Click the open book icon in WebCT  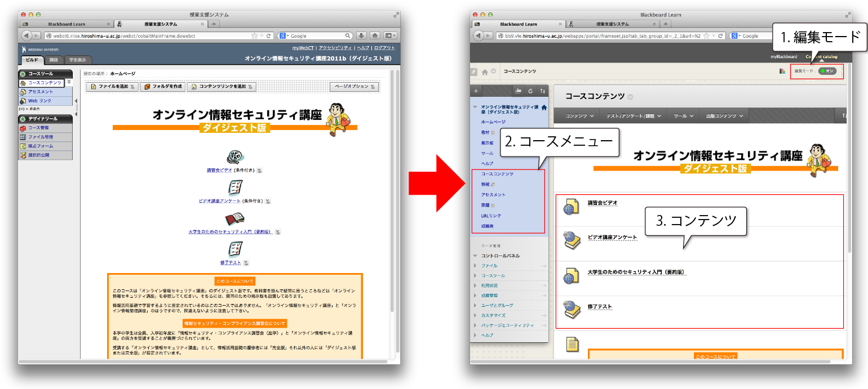(234, 219)
